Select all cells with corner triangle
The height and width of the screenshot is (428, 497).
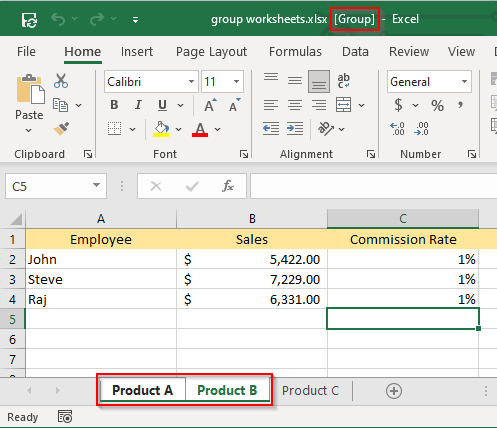(x=16, y=219)
